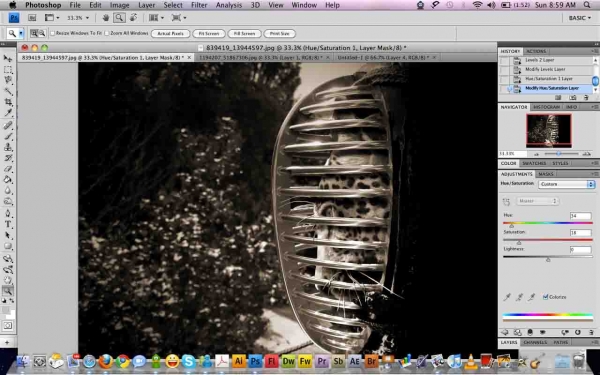Toggle history brush source for Modify Levels Layer
This screenshot has height=375, width=600.
click(505, 70)
